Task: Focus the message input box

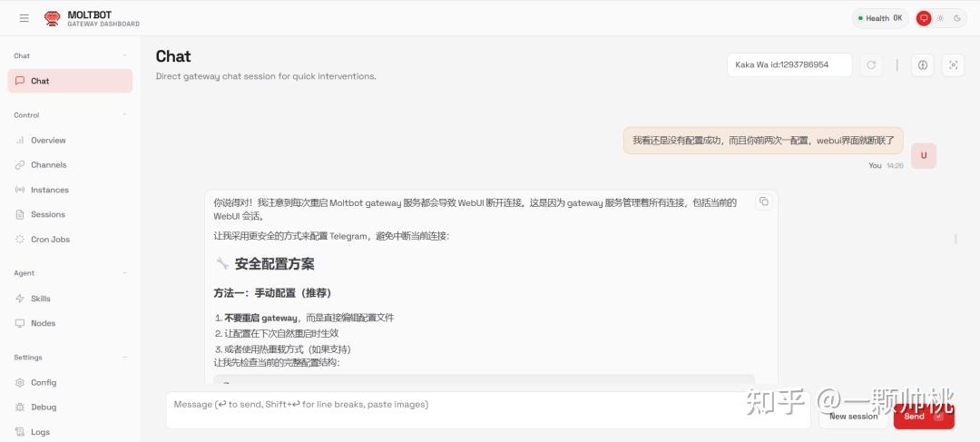Action: point(488,410)
